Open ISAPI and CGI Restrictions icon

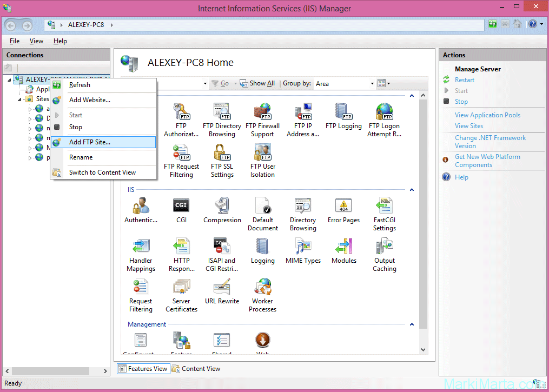tap(222, 255)
